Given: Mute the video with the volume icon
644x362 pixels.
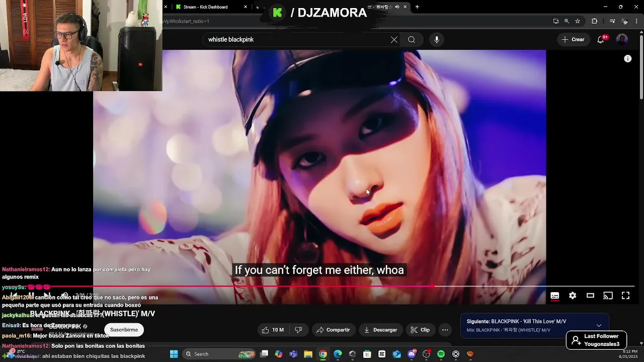Looking at the screenshot, I should [64, 295].
